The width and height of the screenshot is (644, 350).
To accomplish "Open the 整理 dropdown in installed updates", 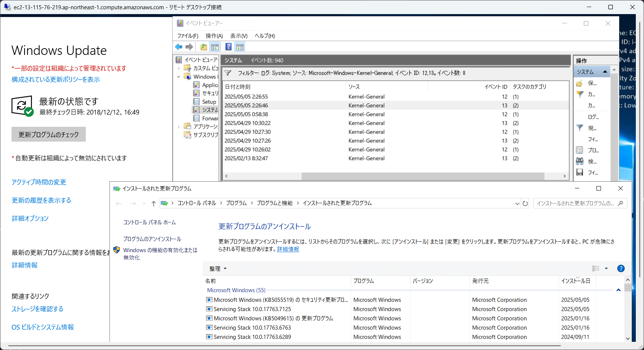I will click(x=218, y=268).
